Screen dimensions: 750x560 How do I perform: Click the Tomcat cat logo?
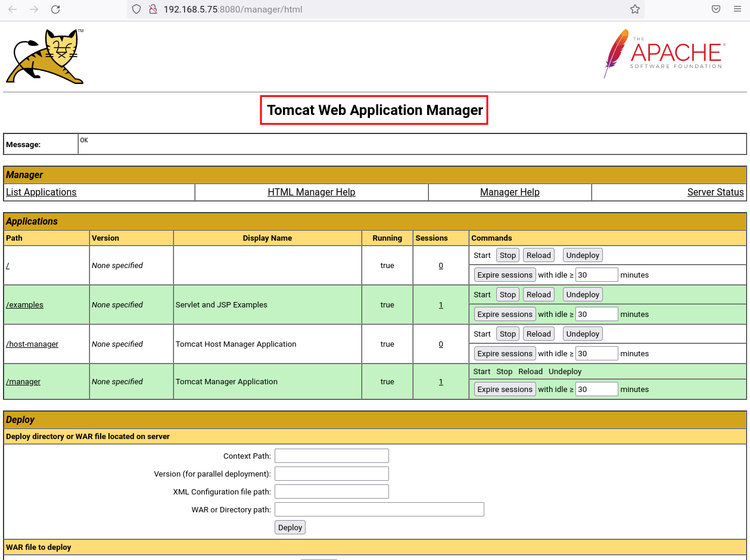click(45, 56)
